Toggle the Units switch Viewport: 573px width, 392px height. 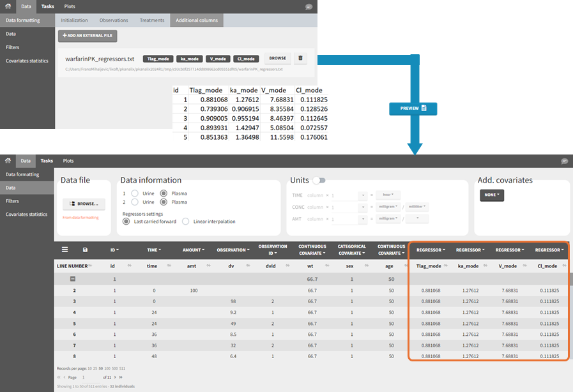(319, 180)
